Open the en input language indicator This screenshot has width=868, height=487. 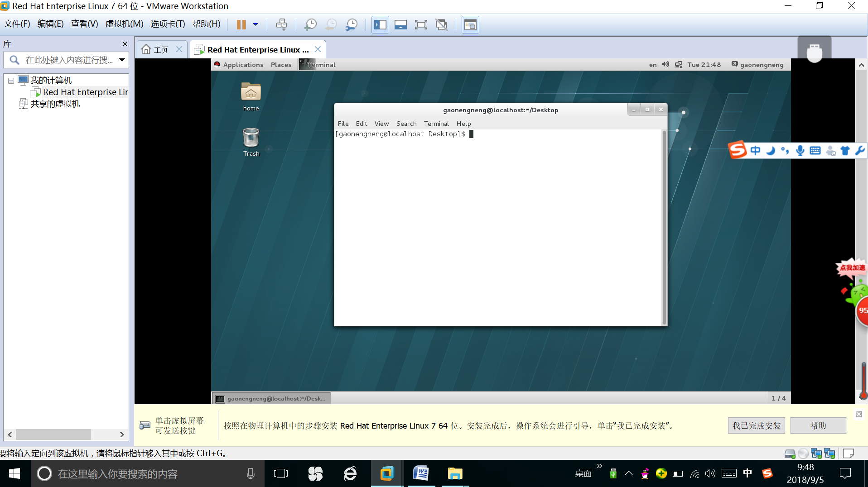[652, 65]
